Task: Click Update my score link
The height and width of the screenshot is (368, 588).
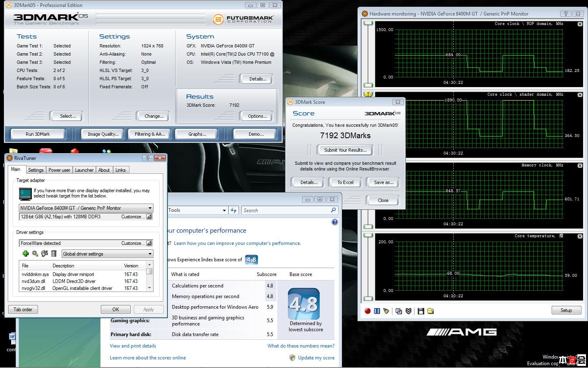Action: pos(316,358)
